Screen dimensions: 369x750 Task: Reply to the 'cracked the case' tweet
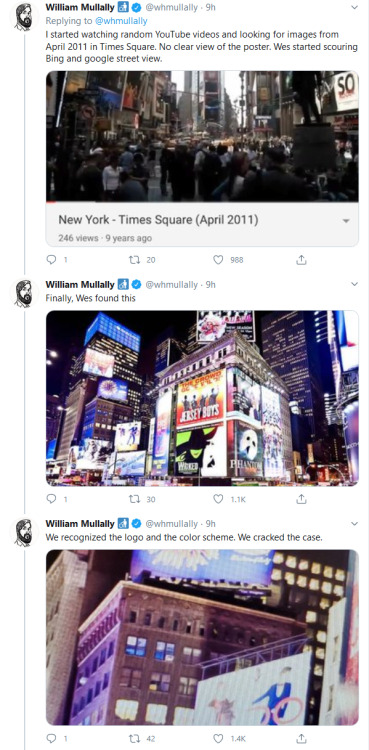pos(51,738)
